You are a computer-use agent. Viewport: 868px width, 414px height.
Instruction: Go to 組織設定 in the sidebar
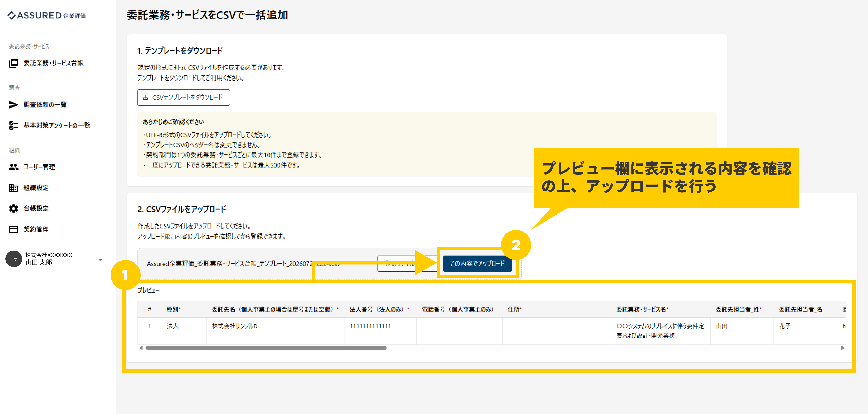click(36, 188)
